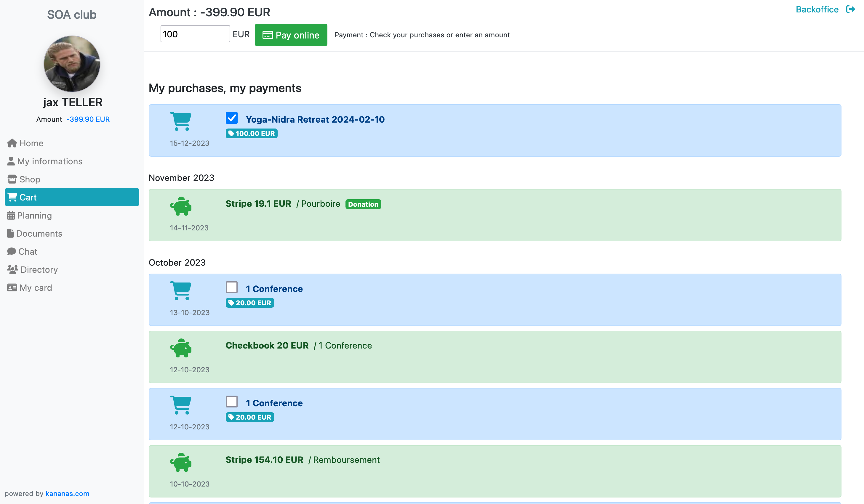Open the Documents menu item
Viewport: 864px width, 504px height.
click(72, 233)
